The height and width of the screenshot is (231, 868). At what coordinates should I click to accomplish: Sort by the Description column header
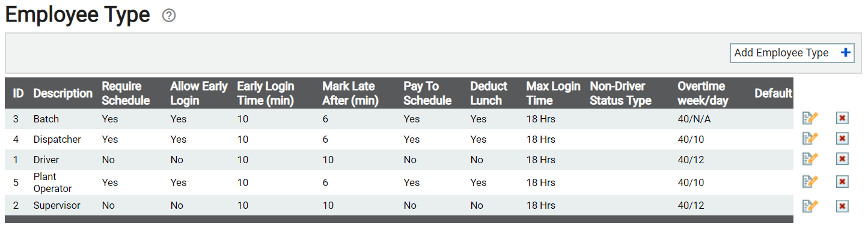(63, 94)
